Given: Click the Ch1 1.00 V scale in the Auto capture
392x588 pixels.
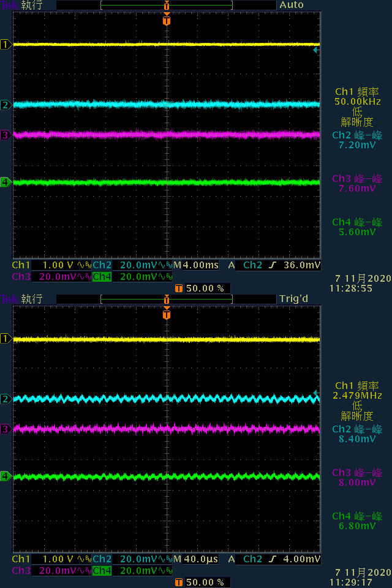Looking at the screenshot, I should click(58, 265).
